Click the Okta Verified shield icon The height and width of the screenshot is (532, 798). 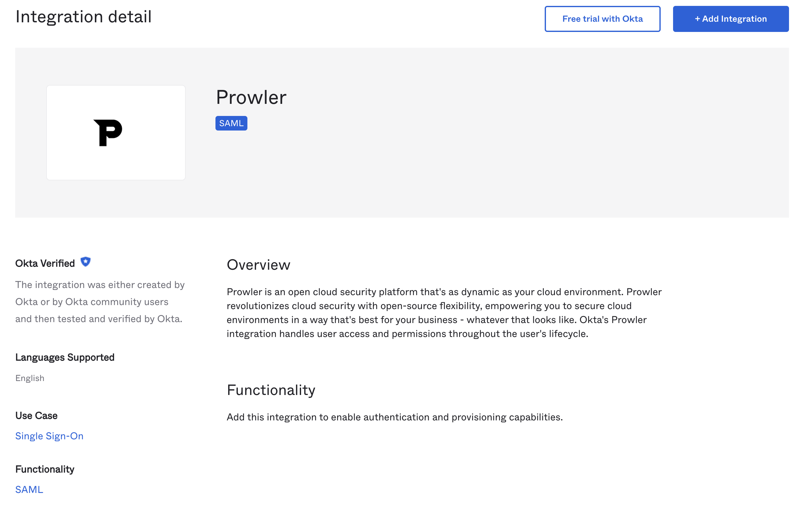pos(85,262)
